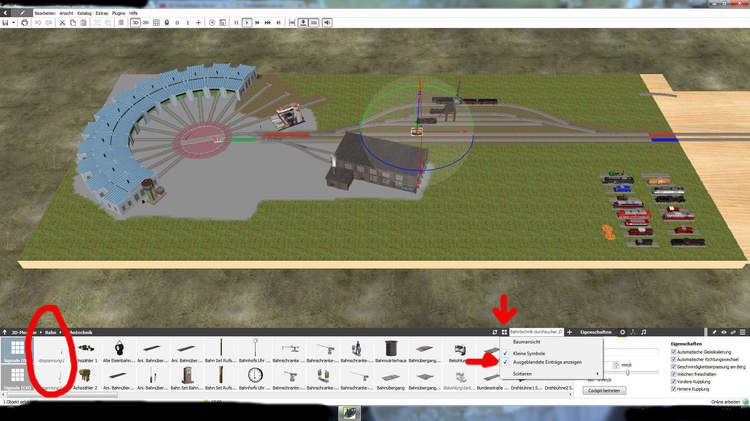Click the save icon in the toolbar

click(x=5, y=22)
